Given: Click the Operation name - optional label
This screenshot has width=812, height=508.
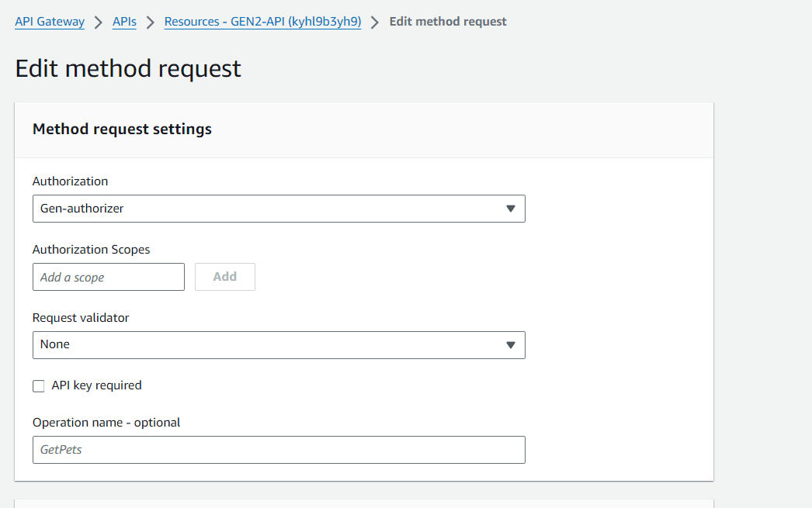Looking at the screenshot, I should tap(106, 422).
